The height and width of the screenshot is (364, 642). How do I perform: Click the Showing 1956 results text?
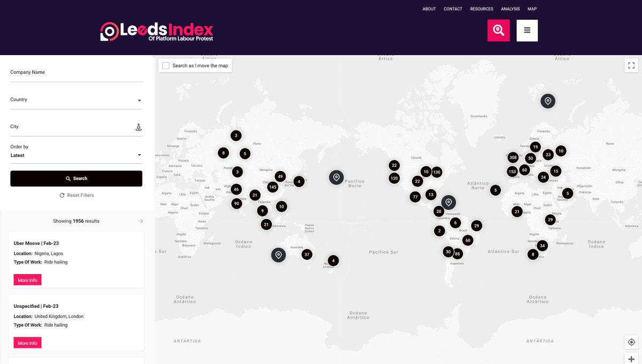pos(76,221)
